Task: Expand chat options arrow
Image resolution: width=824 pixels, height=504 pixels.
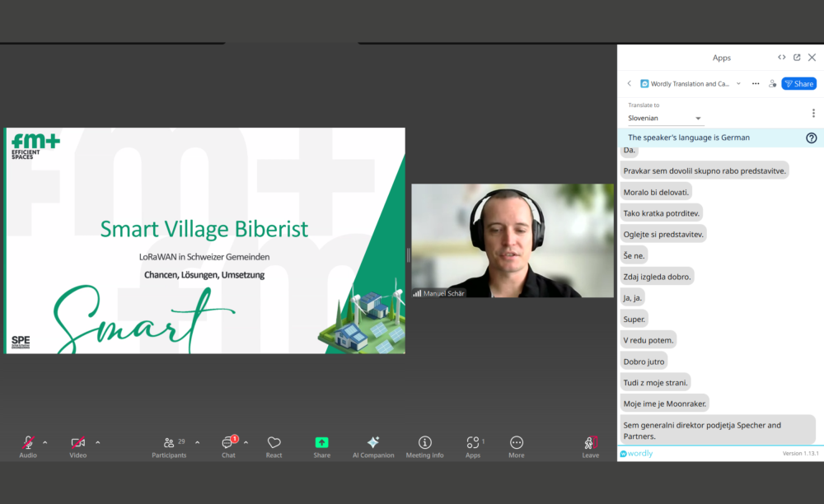Action: (246, 442)
